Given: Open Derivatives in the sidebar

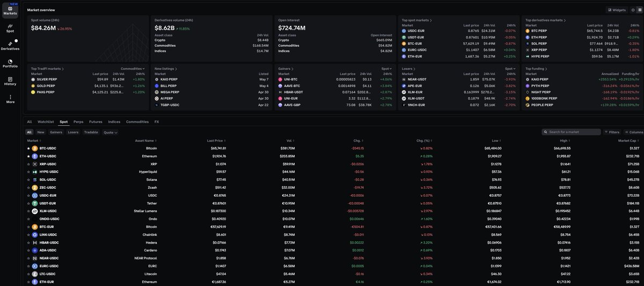Looking at the screenshot, I should [10, 45].
